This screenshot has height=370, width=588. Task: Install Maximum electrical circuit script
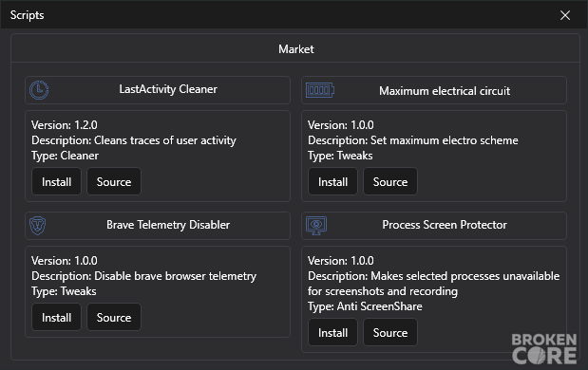[x=332, y=181]
